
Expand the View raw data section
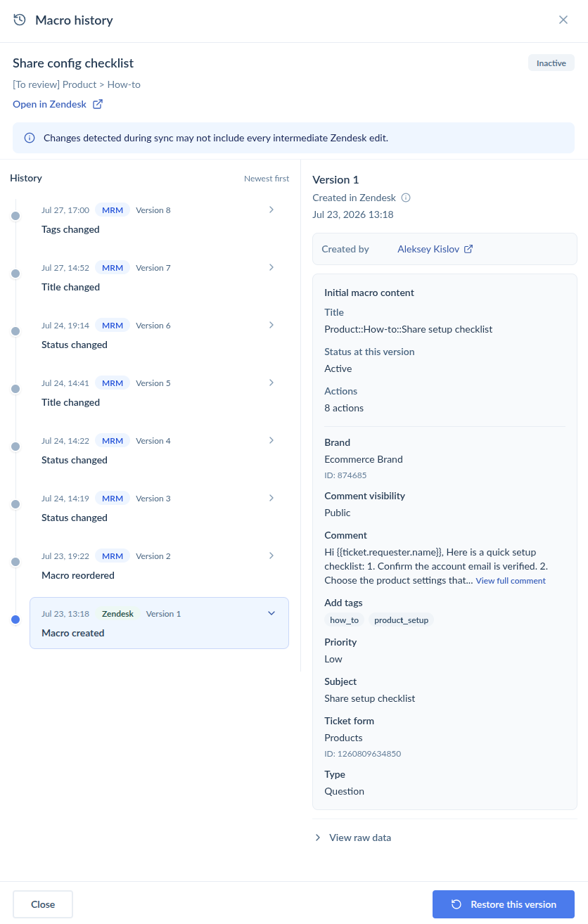(x=352, y=838)
